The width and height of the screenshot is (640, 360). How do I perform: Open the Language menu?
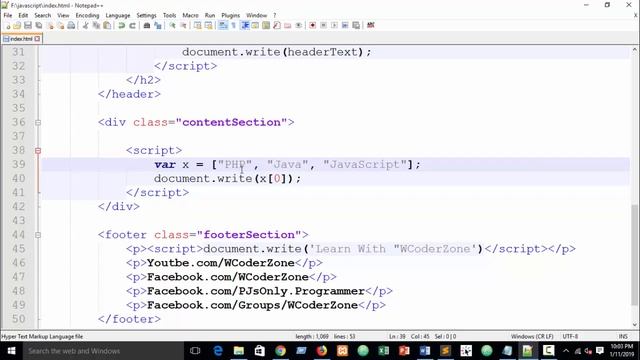[118, 15]
